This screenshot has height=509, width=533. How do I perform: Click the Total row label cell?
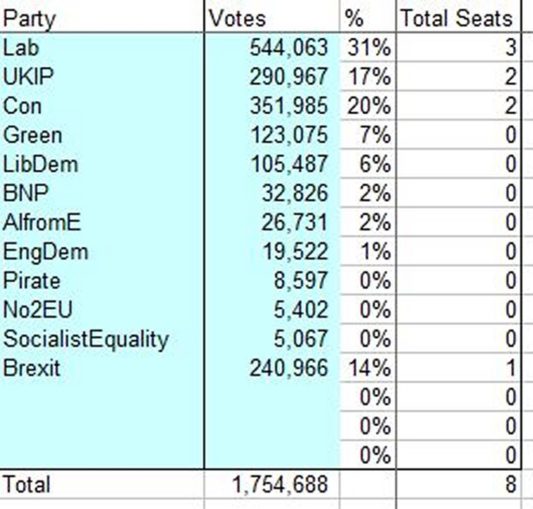(x=102, y=484)
